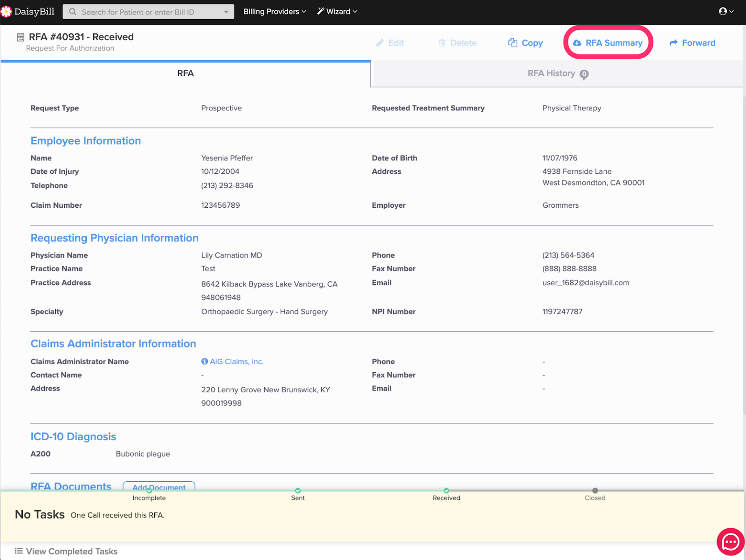This screenshot has width=746, height=560.
Task: Click the Closed status marker
Action: point(595,491)
